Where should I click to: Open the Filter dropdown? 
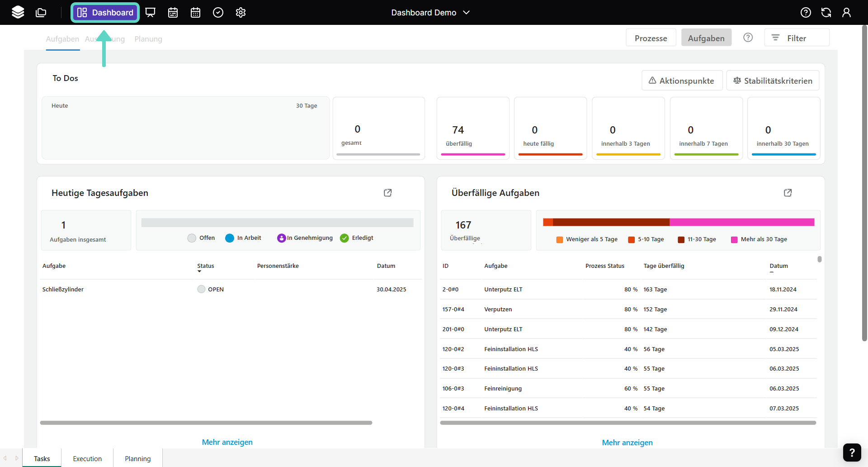[x=797, y=38]
